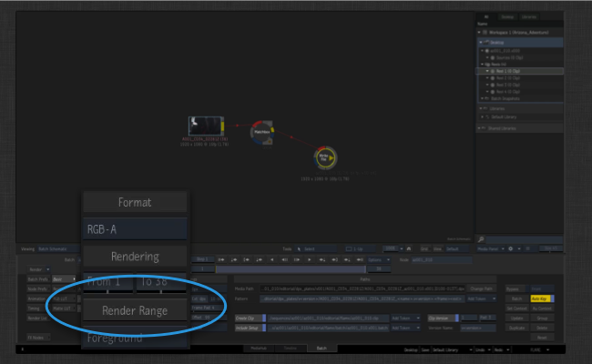Click the FX Nodes button
The width and height of the screenshot is (592, 364).
(x=38, y=338)
